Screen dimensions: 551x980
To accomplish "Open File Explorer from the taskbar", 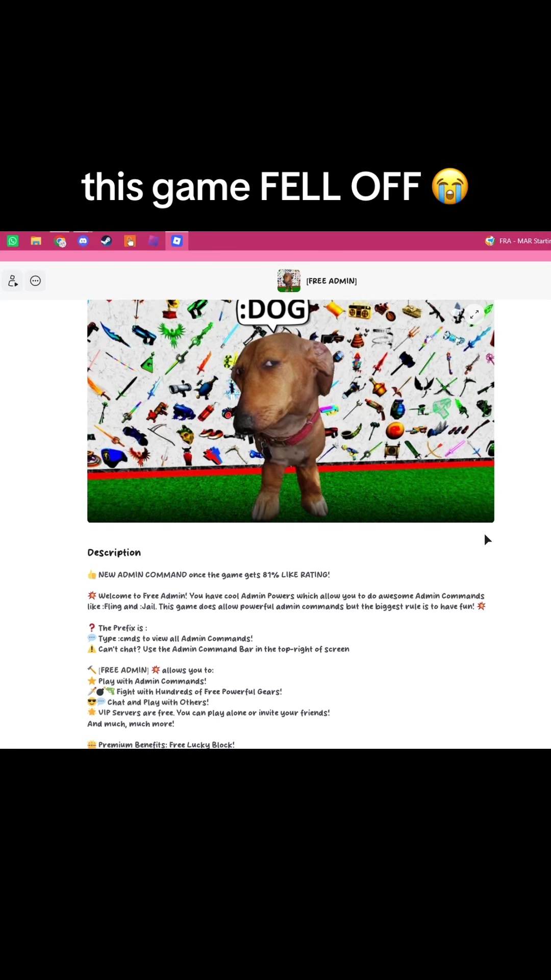I will [x=36, y=241].
